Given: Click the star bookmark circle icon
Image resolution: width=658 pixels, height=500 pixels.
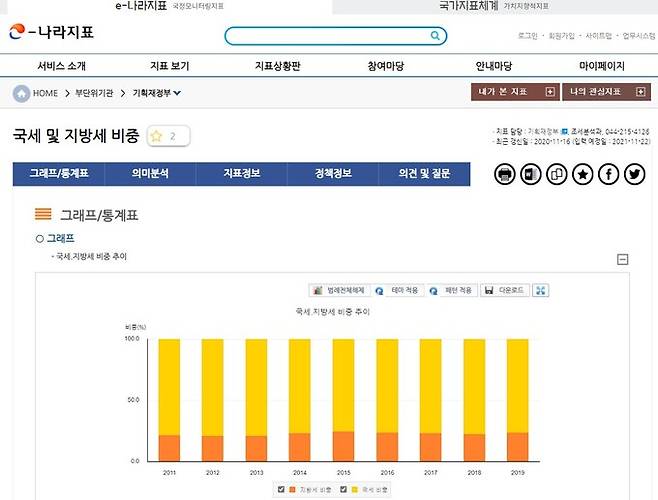Looking at the screenshot, I should [582, 174].
